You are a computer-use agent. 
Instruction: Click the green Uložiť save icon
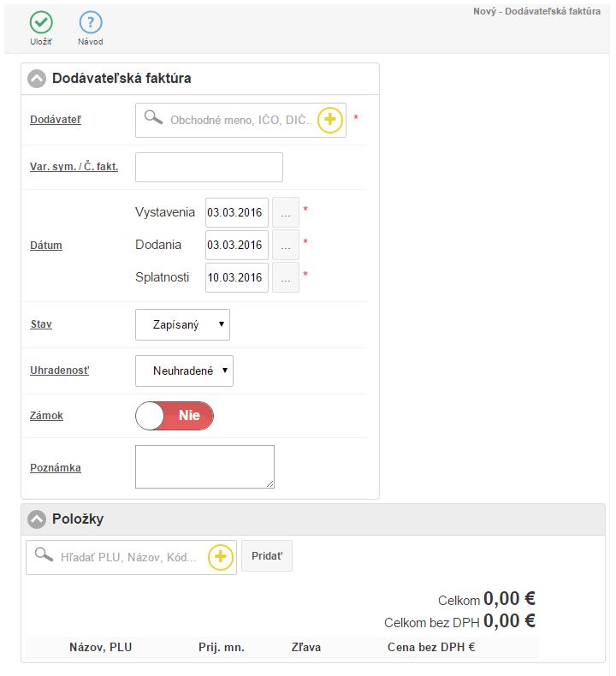tap(41, 23)
